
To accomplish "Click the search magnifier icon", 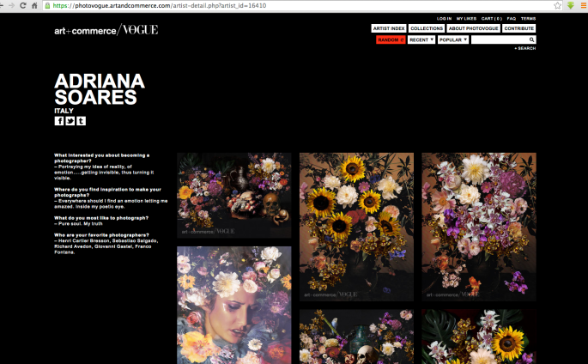I will click(x=531, y=39).
